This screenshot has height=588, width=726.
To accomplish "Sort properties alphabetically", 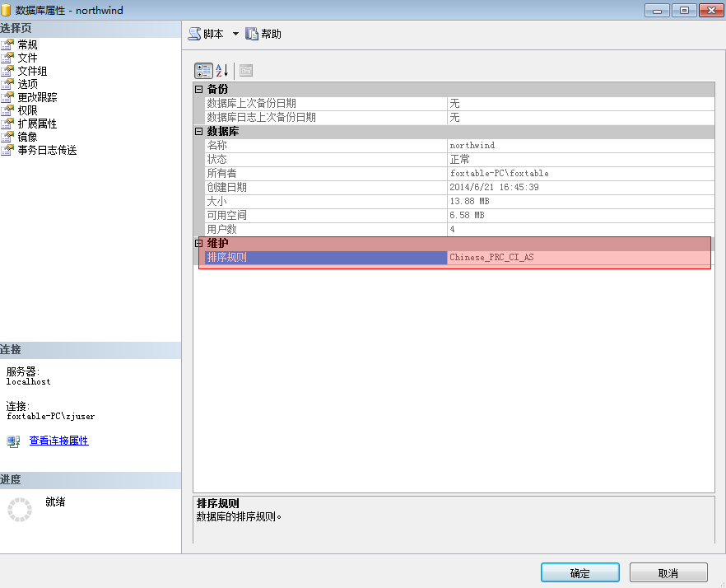I will point(222,70).
